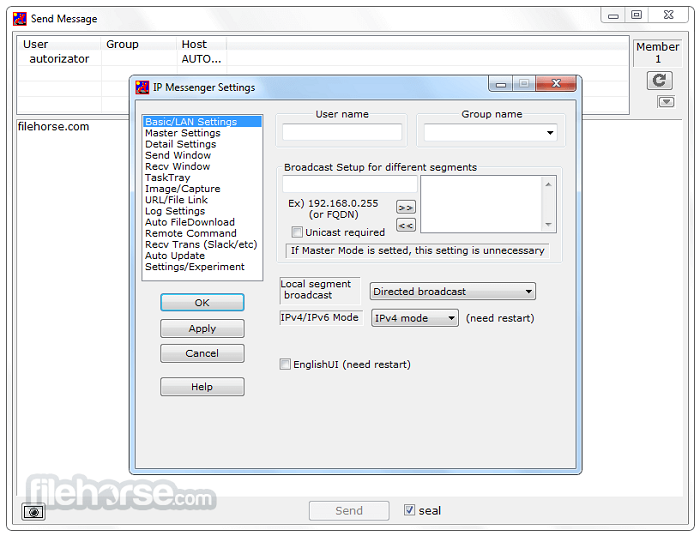Click the << remove broadcast address button
Image resolution: width=700 pixels, height=536 pixels.
tap(405, 225)
